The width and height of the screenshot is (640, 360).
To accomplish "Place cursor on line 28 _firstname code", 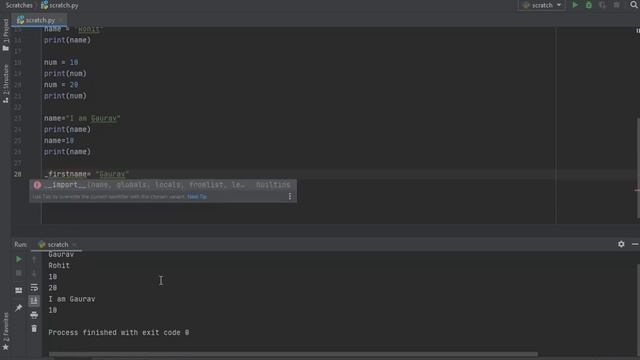I will point(87,174).
